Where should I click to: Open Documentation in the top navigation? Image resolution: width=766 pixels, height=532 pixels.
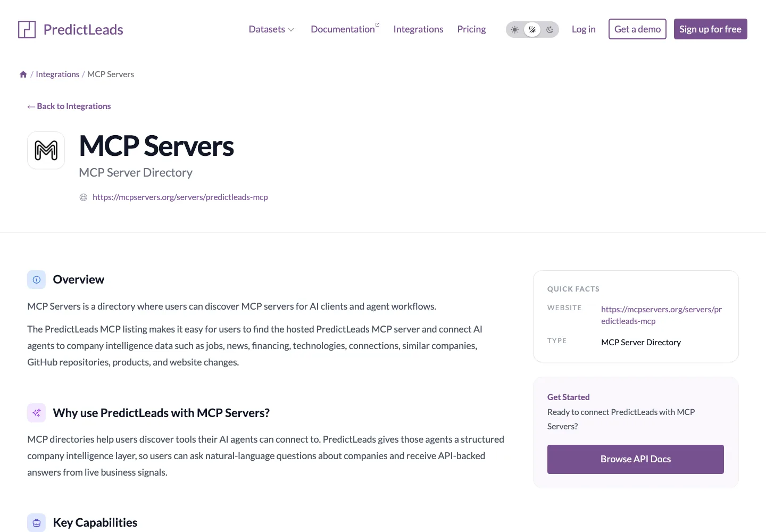click(343, 29)
